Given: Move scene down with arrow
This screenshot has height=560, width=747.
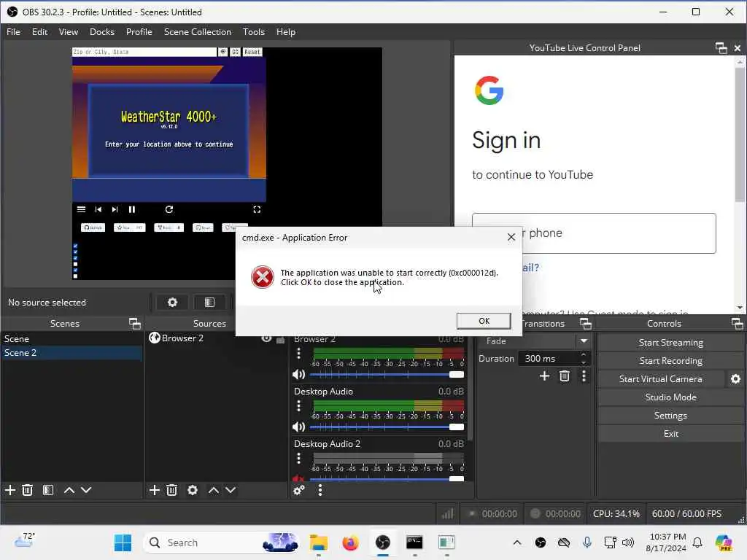Looking at the screenshot, I should pos(86,490).
